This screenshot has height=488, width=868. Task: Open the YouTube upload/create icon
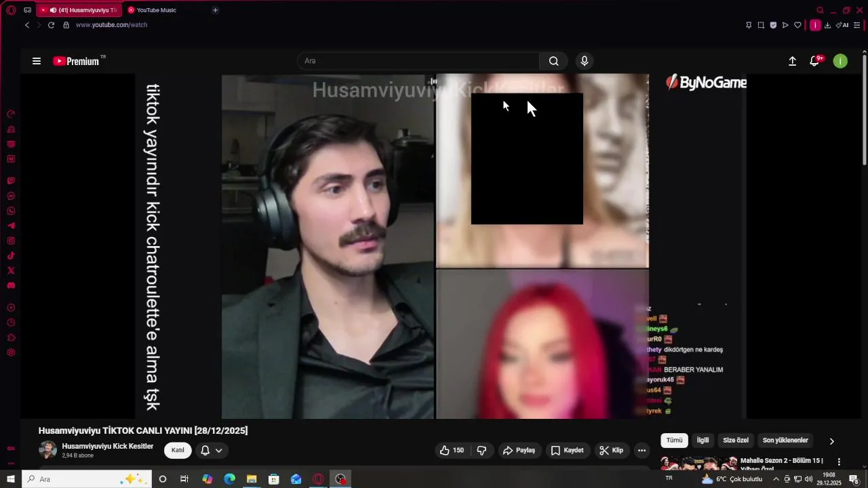click(792, 61)
